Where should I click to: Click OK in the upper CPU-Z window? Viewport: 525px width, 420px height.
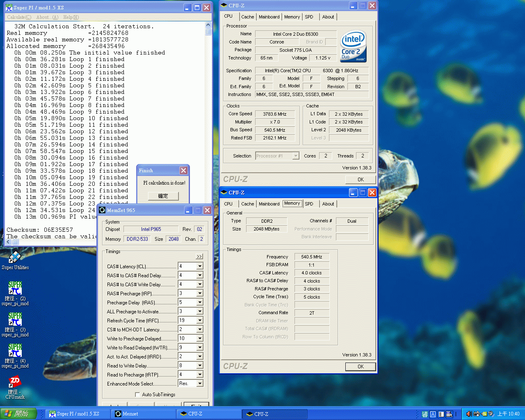click(x=361, y=179)
